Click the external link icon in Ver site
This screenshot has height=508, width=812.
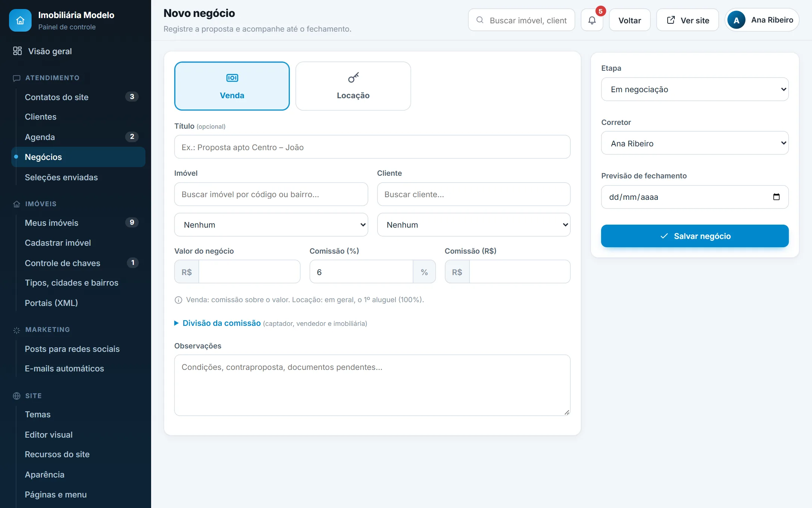tap(671, 20)
